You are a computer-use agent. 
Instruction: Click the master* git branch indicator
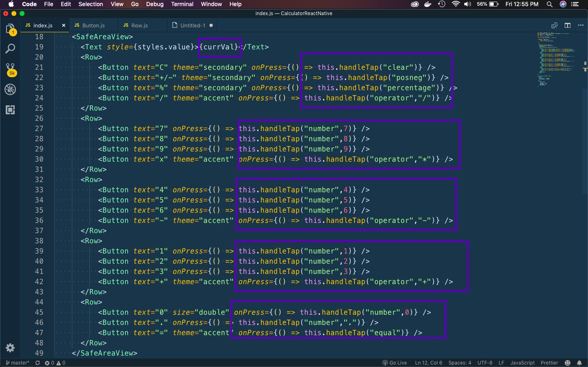click(18, 363)
